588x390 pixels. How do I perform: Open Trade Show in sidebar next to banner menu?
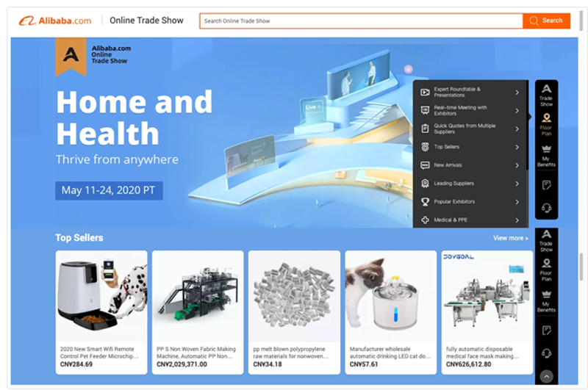(x=546, y=95)
